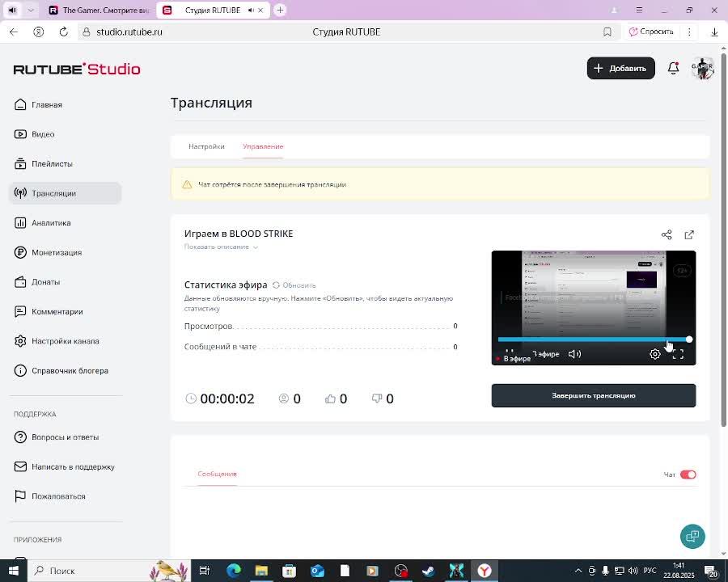Open Task View on the taskbar
Viewport: 728px width, 582px height.
(205, 571)
